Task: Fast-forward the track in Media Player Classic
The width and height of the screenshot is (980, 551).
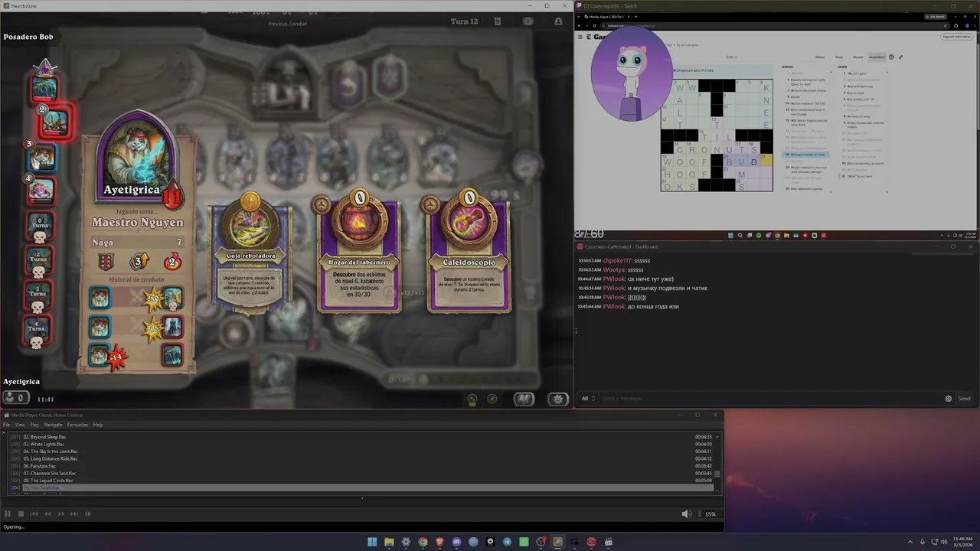Action: click(61, 514)
